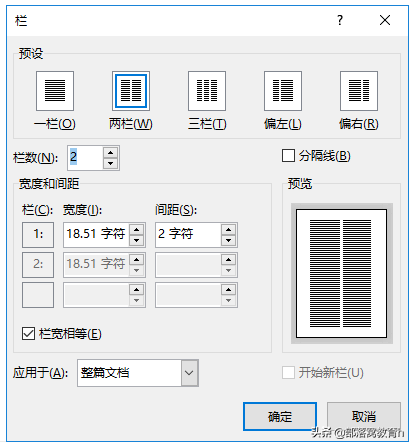Close the 栏 columns dialog window
This screenshot has height=447, width=413.
click(385, 20)
